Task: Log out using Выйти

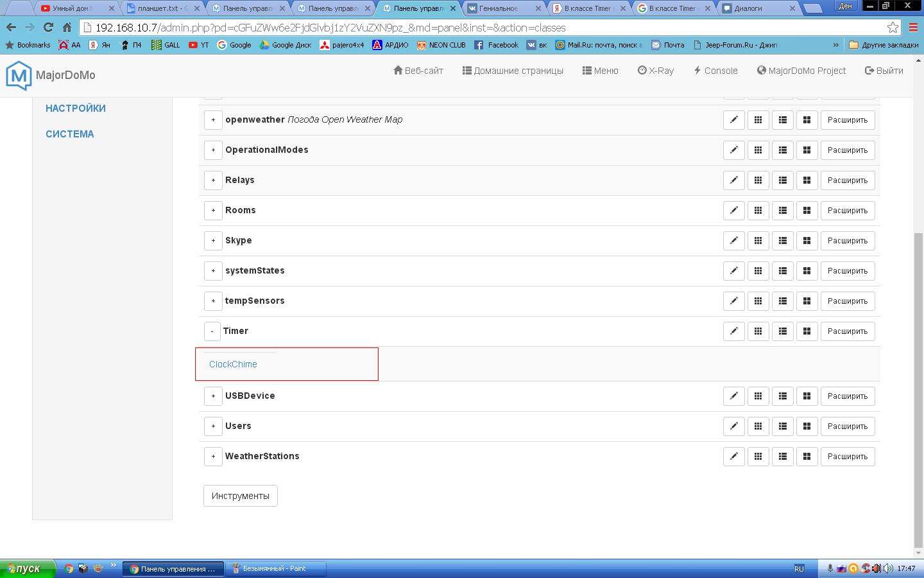Action: coord(884,71)
